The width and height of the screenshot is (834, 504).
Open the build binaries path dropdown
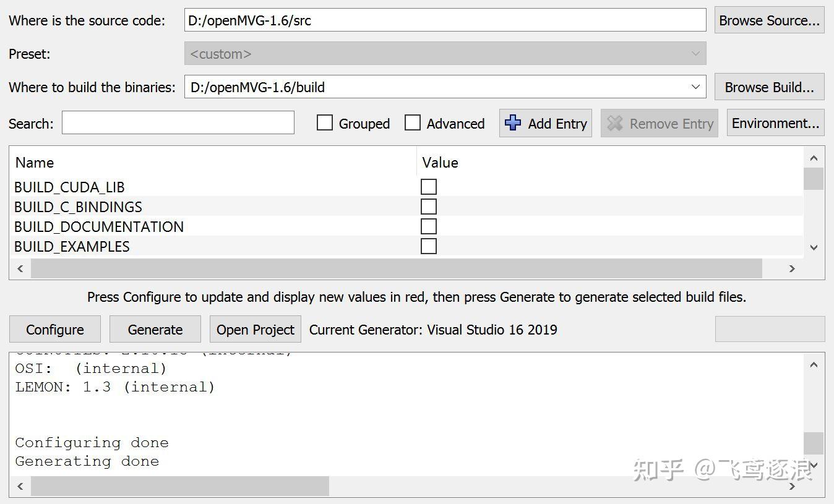click(695, 87)
